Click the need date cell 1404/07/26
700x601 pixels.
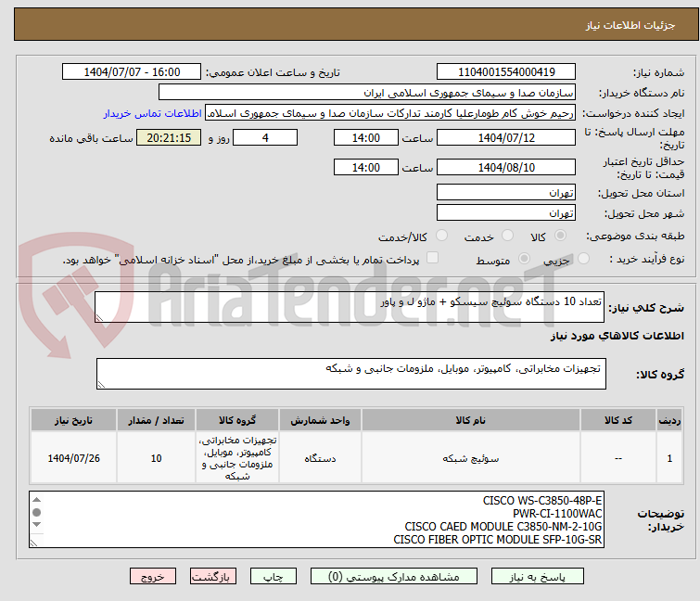click(73, 458)
